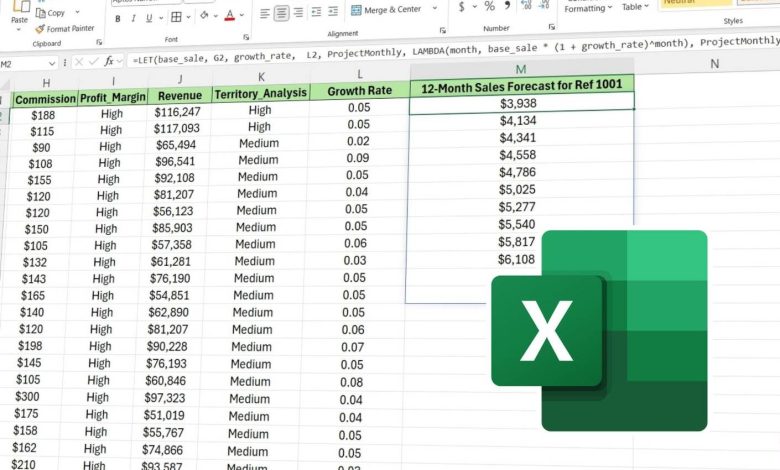Click the red font color icon
780x470 pixels.
coord(231,16)
